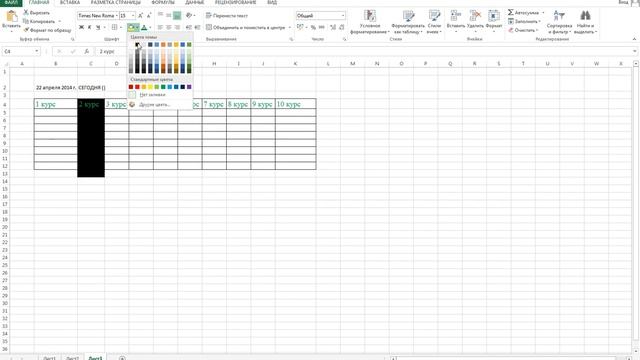Choose No Fill (Нет заливки) option
Screen dimensions: 640x360
click(x=160, y=95)
